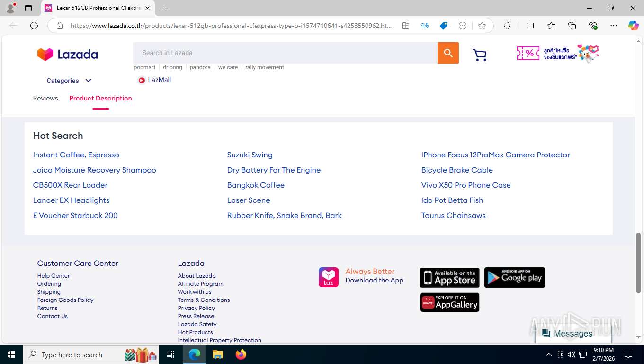Open the Copilot icon
This screenshot has height=364, width=644.
coord(633,26)
